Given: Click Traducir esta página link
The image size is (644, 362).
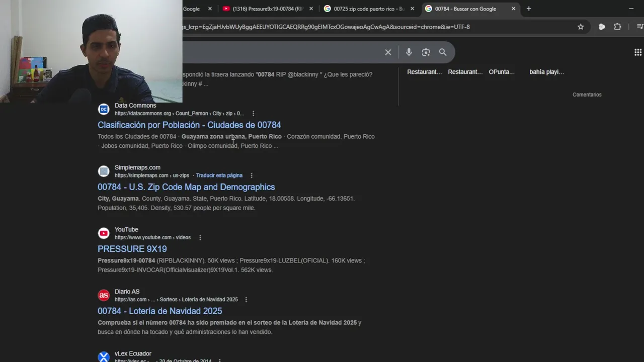Looking at the screenshot, I should point(219,175).
